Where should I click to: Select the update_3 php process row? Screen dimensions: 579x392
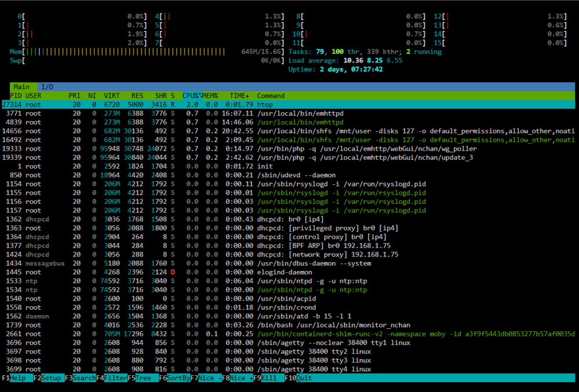tap(288, 157)
